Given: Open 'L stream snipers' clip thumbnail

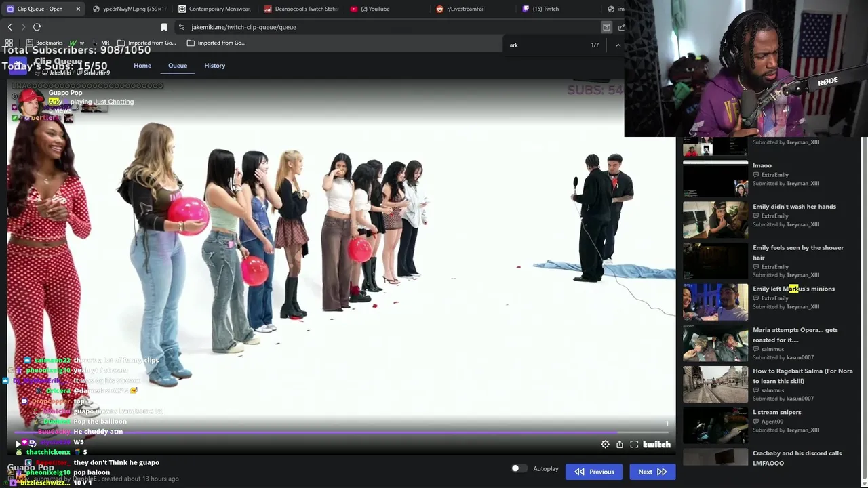Looking at the screenshot, I should (x=715, y=426).
